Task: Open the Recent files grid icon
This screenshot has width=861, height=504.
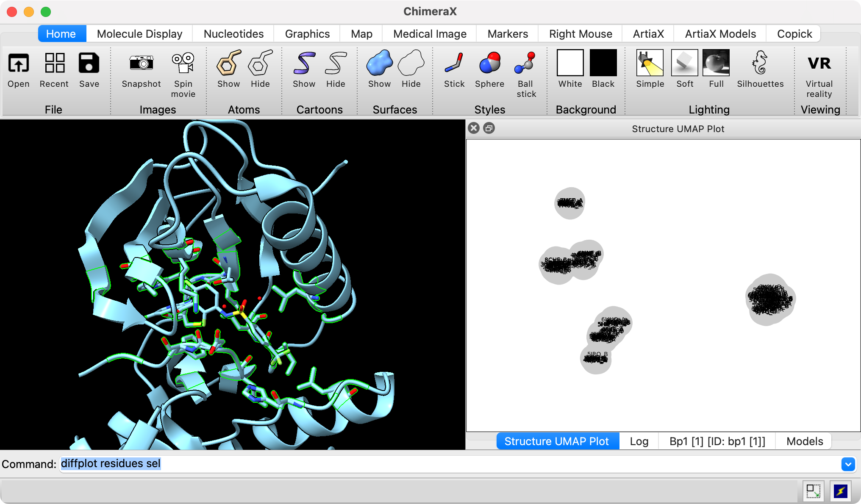Action: click(x=54, y=64)
